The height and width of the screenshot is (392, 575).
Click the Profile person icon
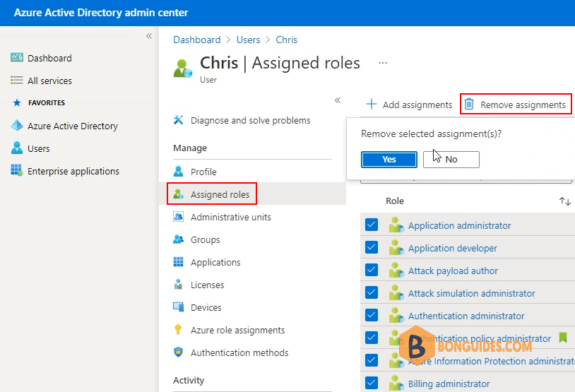coord(178,171)
